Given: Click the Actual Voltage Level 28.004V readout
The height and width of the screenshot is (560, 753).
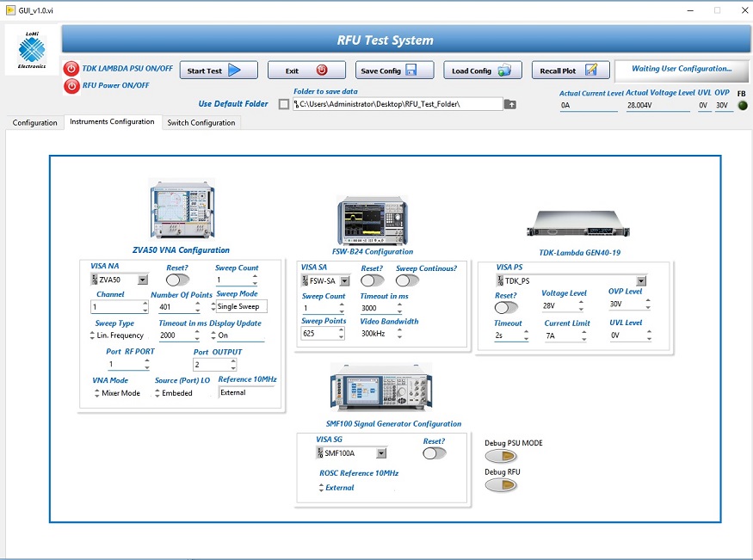Looking at the screenshot, I should 658,105.
